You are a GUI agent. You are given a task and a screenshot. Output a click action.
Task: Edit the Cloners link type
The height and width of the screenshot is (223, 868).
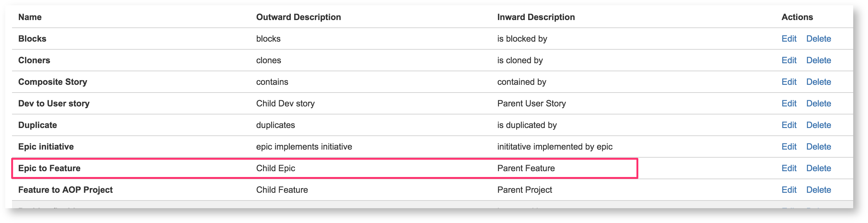pos(788,60)
